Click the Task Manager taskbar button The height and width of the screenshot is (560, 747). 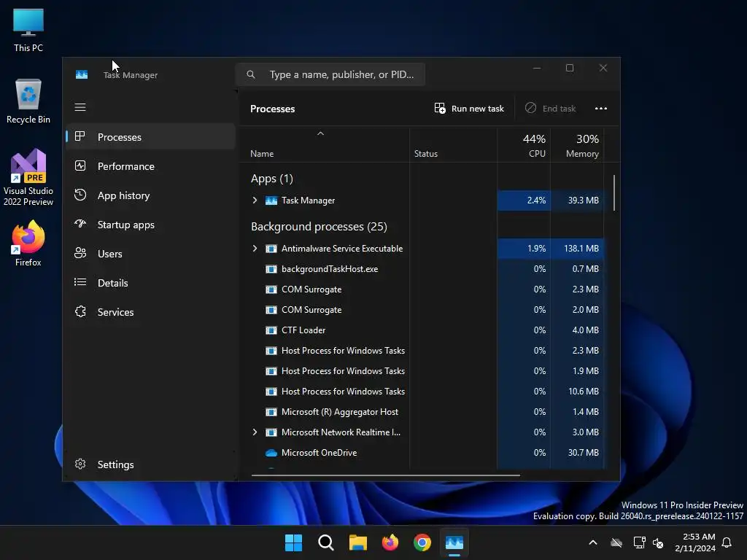coord(454,542)
